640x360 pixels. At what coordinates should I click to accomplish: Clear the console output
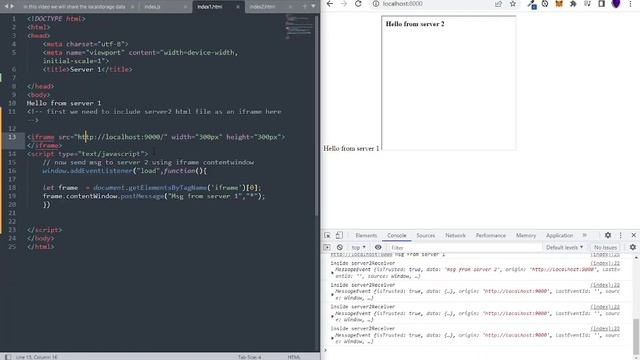pyautogui.click(x=340, y=247)
